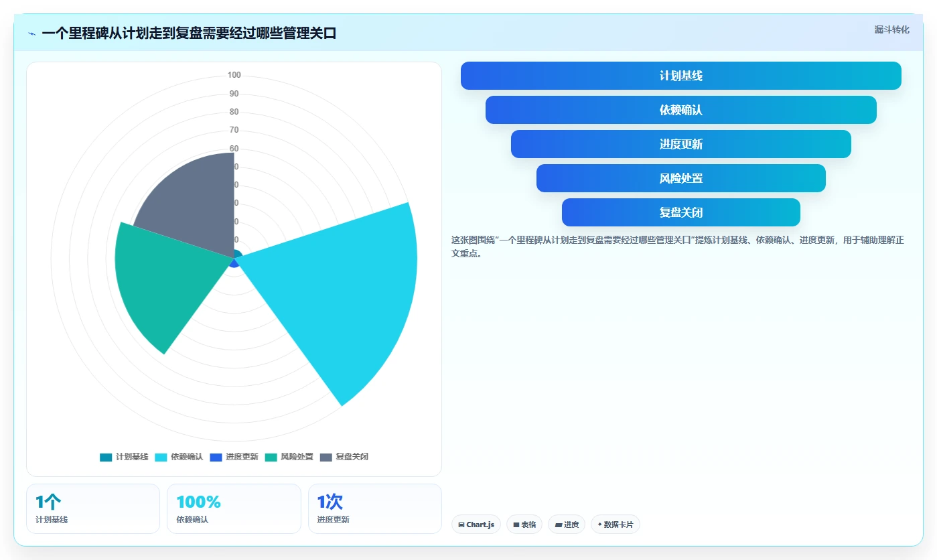Click the 依赖确认 legend label

tap(187, 457)
